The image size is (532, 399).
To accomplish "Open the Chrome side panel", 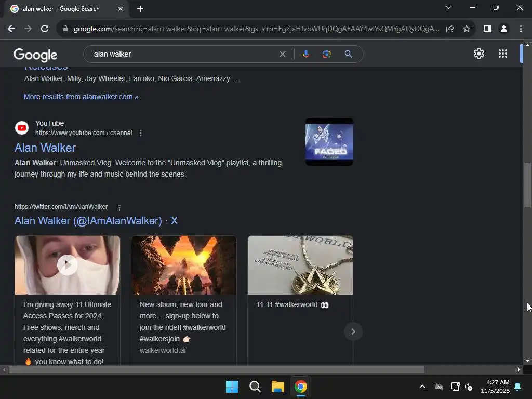I will [x=487, y=29].
